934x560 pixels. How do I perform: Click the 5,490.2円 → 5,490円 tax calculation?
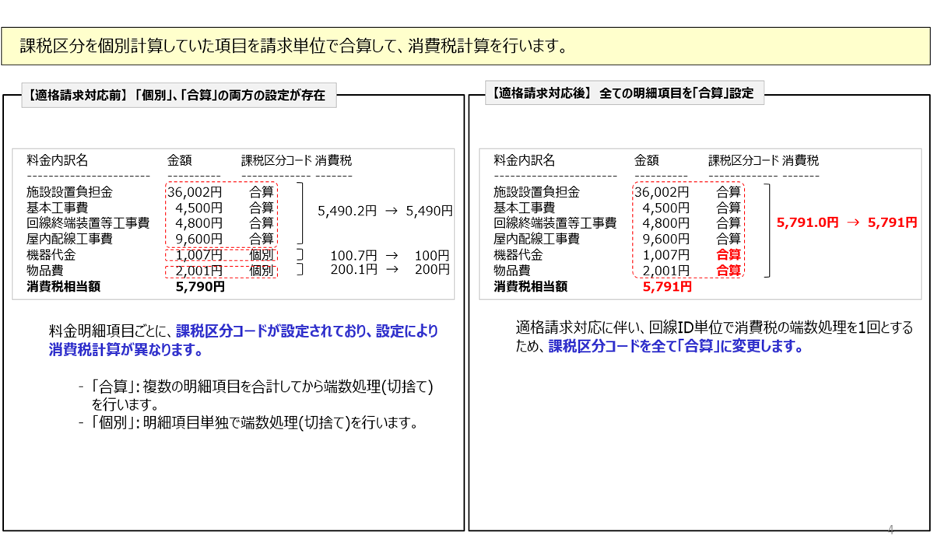(385, 211)
